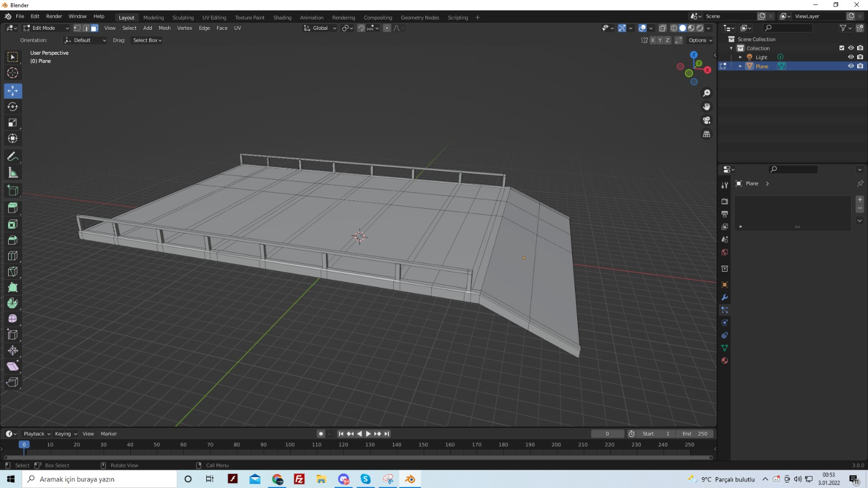The width and height of the screenshot is (868, 488).
Task: Open the Options dropdown
Action: 700,40
